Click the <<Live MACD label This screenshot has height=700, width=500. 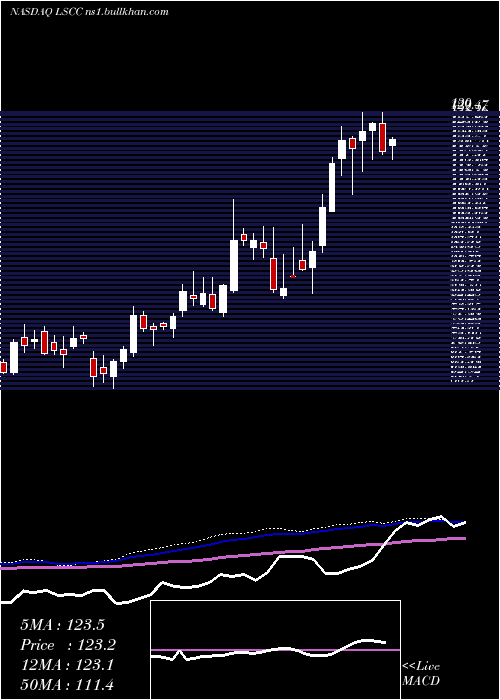tap(421, 673)
